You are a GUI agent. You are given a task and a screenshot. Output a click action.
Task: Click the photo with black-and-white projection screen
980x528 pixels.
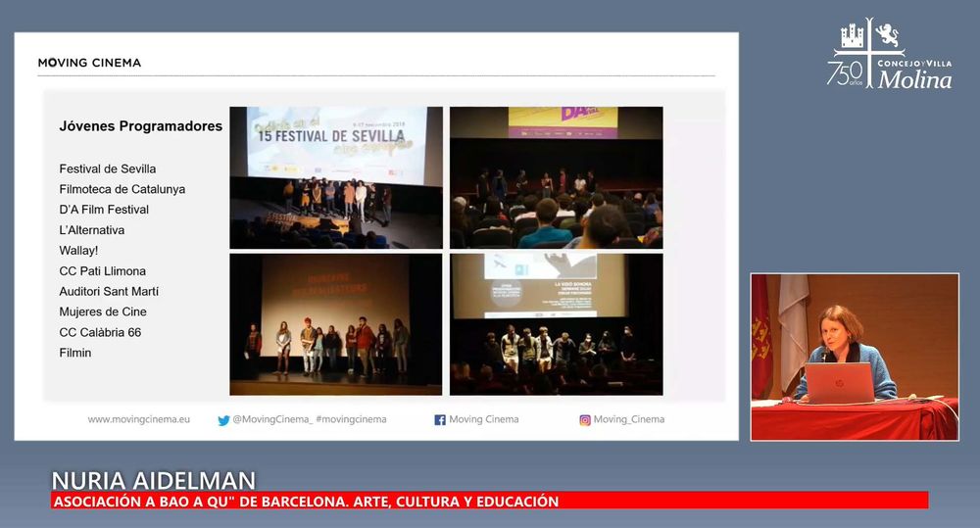coord(557,324)
